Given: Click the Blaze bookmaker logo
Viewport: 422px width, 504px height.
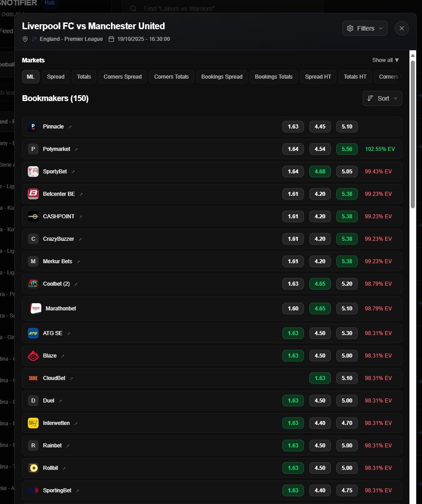Looking at the screenshot, I should [x=33, y=355].
